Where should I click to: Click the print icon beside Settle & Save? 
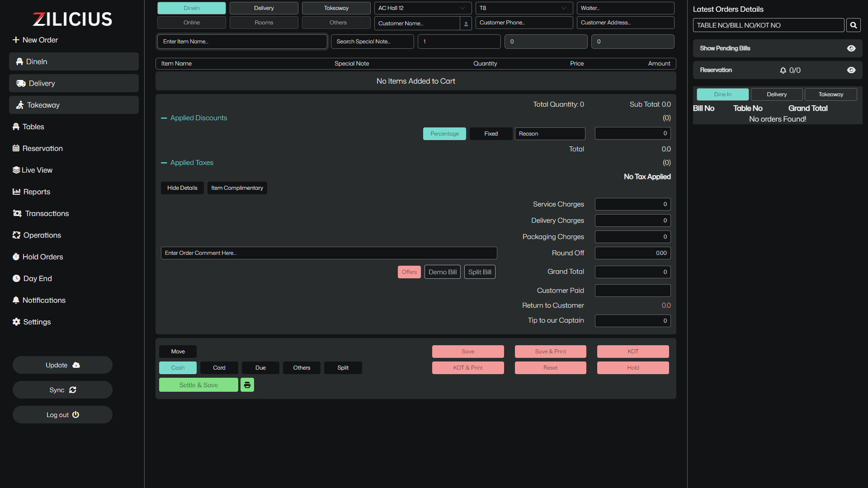coord(247,385)
